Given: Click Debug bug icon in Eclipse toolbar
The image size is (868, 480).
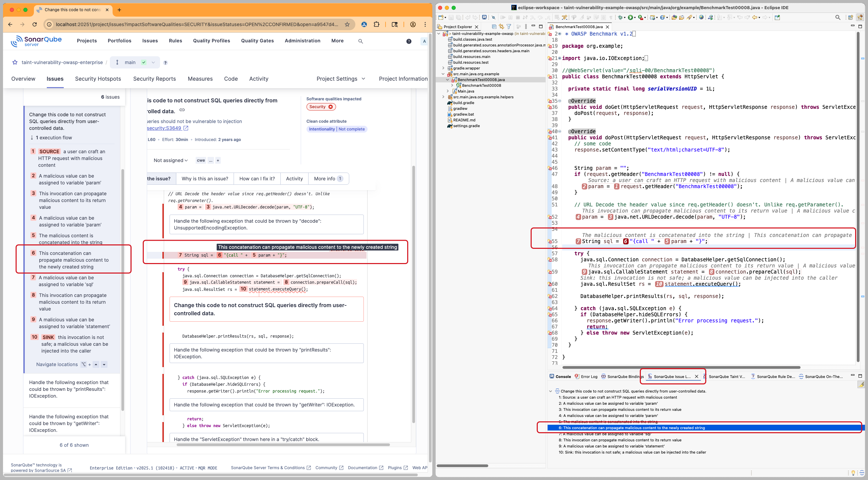Looking at the screenshot, I should tap(620, 17).
